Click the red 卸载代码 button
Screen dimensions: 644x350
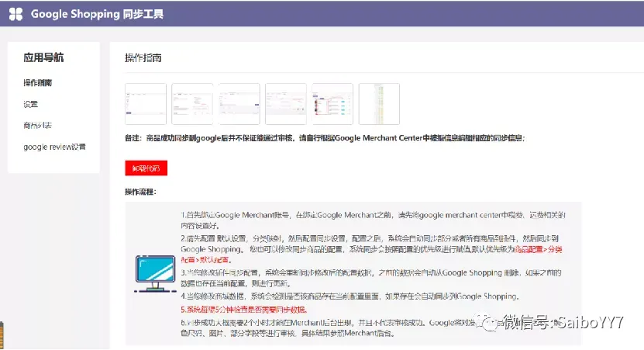146,168
